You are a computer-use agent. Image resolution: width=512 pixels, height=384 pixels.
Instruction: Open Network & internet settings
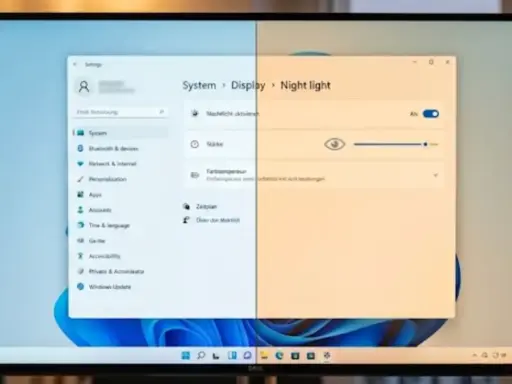click(x=112, y=164)
